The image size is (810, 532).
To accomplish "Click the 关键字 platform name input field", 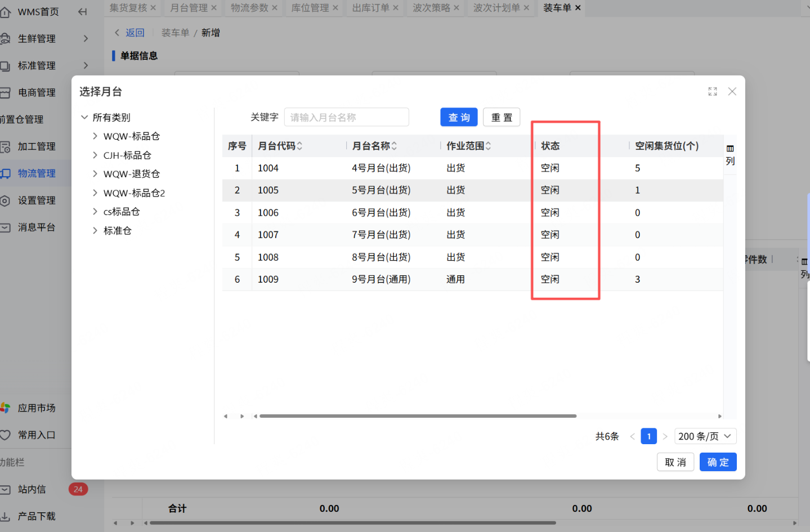I will [x=347, y=117].
